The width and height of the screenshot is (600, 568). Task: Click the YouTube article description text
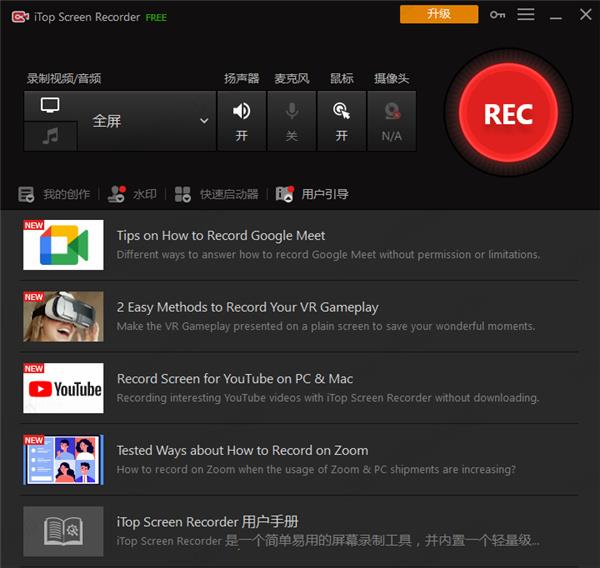(328, 398)
